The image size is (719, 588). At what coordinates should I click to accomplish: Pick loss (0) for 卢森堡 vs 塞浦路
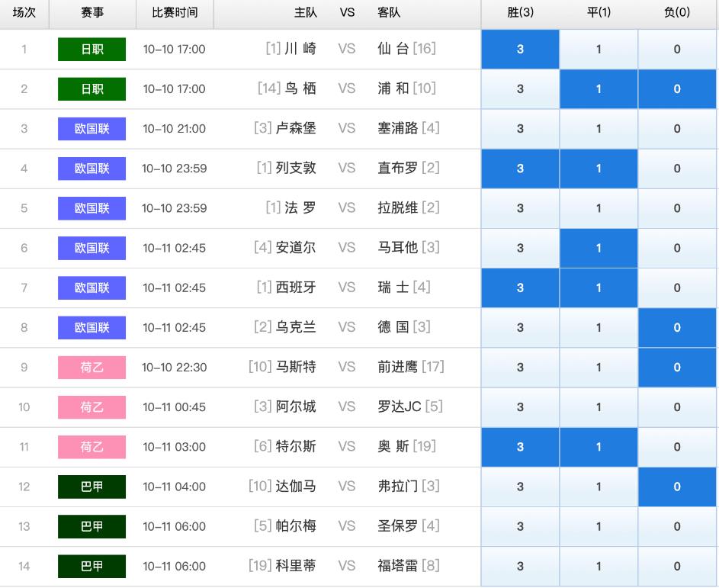[x=677, y=129]
